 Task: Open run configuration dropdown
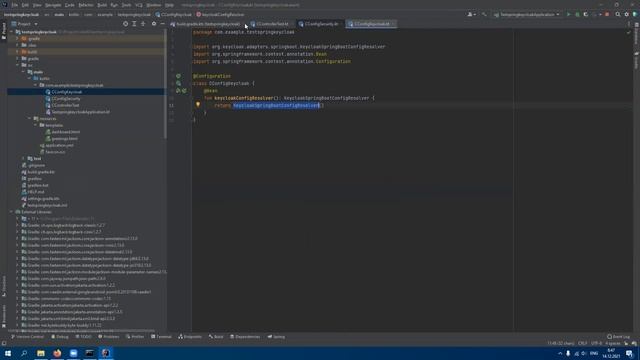tap(527, 14)
